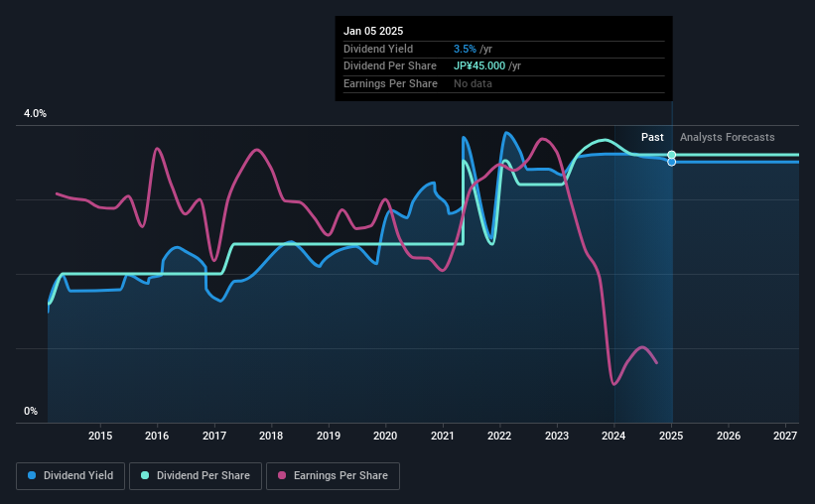Click the Analysts Forecasts label
The image size is (815, 504).
pyautogui.click(x=728, y=137)
